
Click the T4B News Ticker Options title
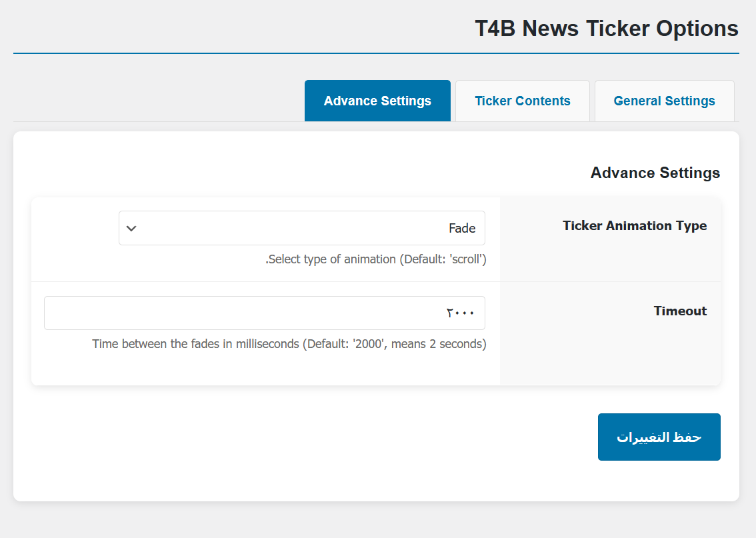point(606,29)
